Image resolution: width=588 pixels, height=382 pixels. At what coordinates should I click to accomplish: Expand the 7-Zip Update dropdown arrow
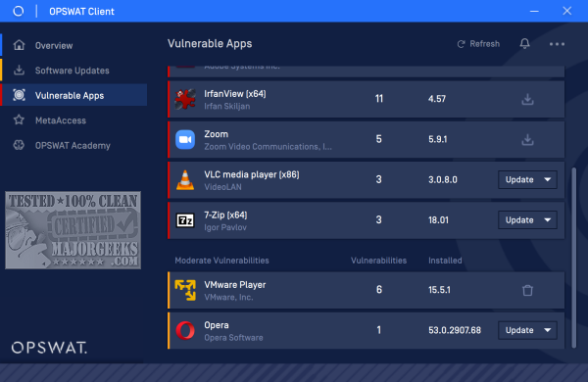[x=548, y=220]
